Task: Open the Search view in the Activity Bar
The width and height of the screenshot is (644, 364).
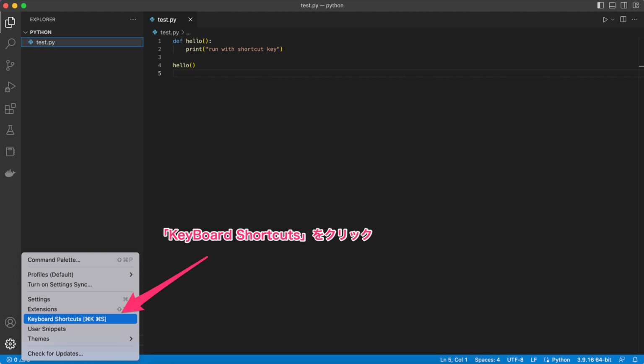Action: coord(10,44)
